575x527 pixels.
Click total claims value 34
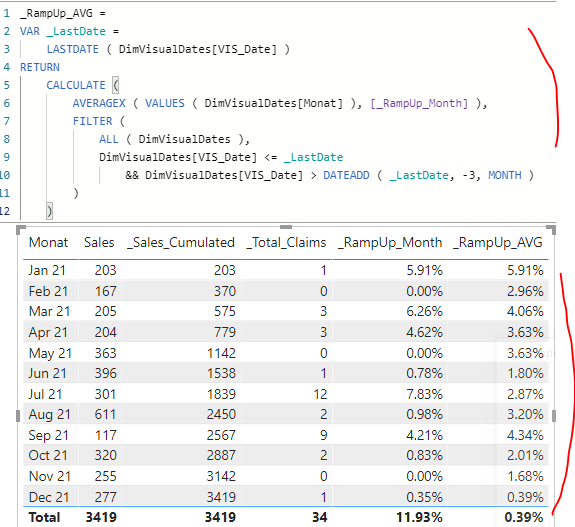coord(319,517)
